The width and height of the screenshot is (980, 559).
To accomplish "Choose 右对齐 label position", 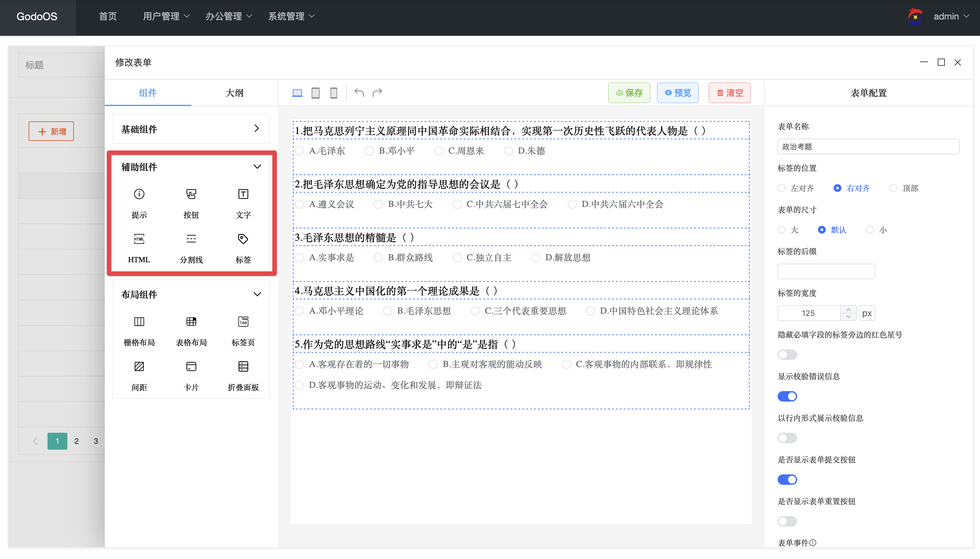I will coord(851,188).
